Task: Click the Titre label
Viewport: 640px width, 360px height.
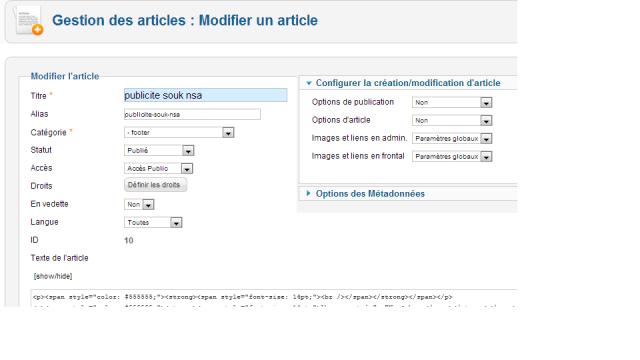Action: coord(38,96)
